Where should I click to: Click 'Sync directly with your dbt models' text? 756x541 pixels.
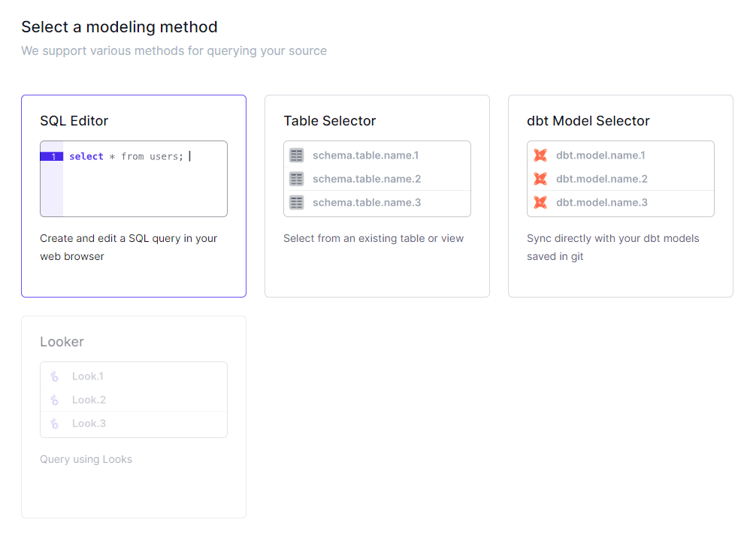click(612, 247)
